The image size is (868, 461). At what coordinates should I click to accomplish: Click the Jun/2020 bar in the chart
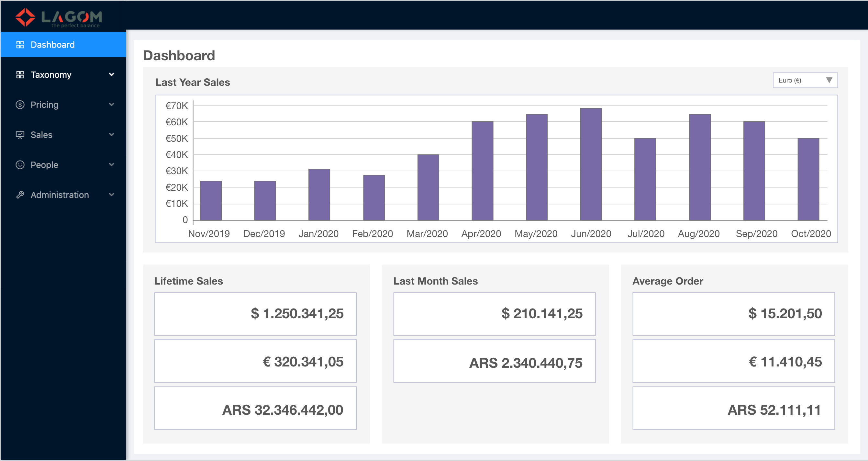pos(591,163)
